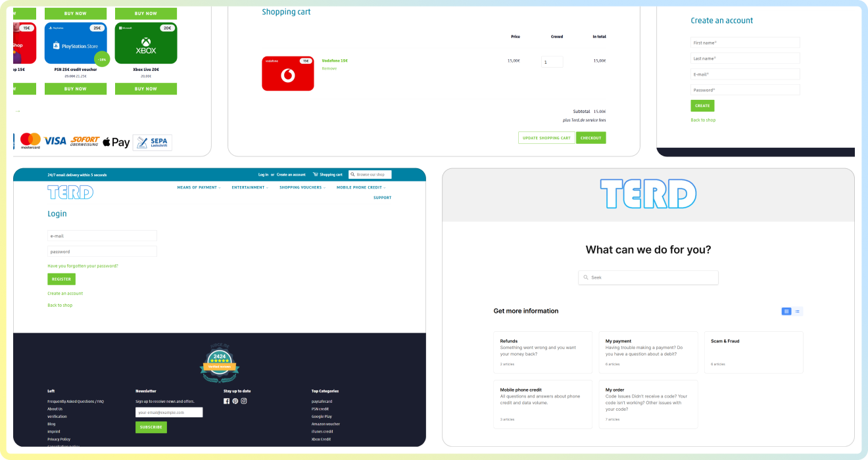The width and height of the screenshot is (868, 460).
Task: Click the Shopping cart text link in the header
Action: 331,175
